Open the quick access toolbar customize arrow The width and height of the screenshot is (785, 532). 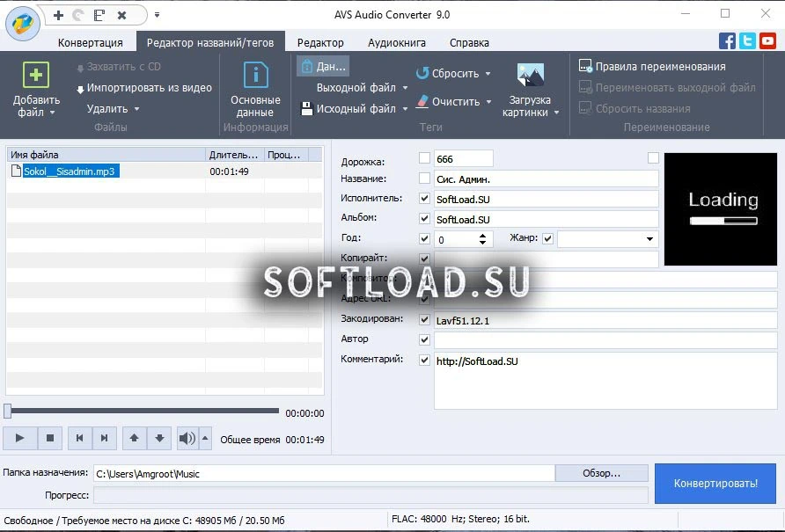(158, 15)
